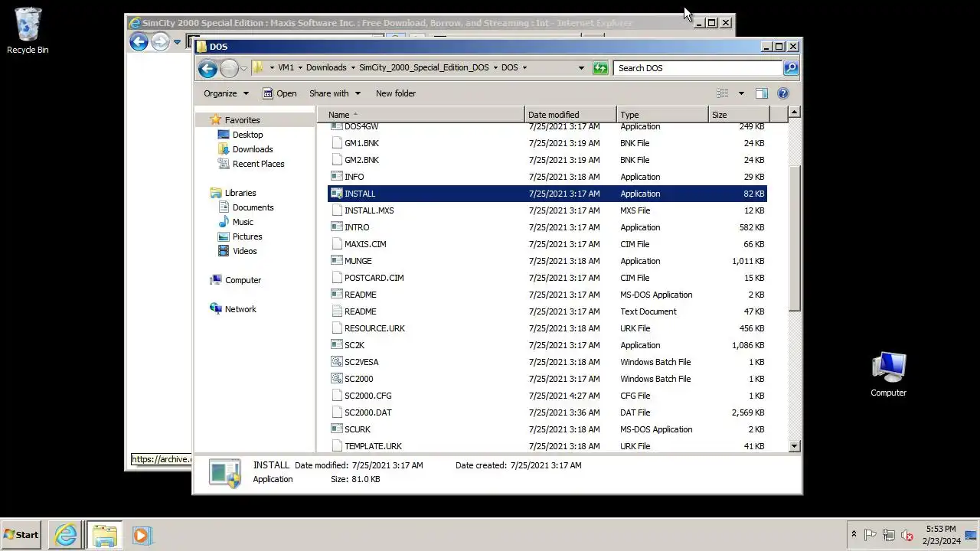980x551 pixels.
Task: Click the Open toolbar button
Action: (279, 93)
